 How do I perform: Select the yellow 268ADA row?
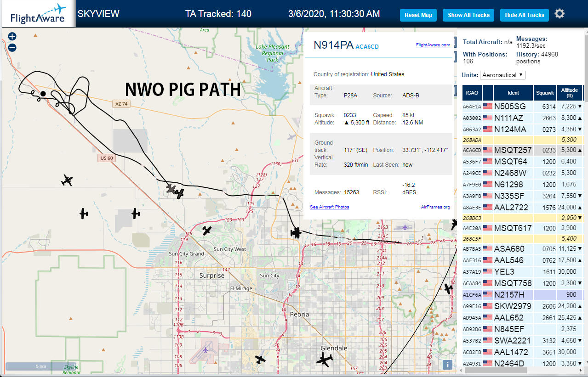(x=523, y=140)
